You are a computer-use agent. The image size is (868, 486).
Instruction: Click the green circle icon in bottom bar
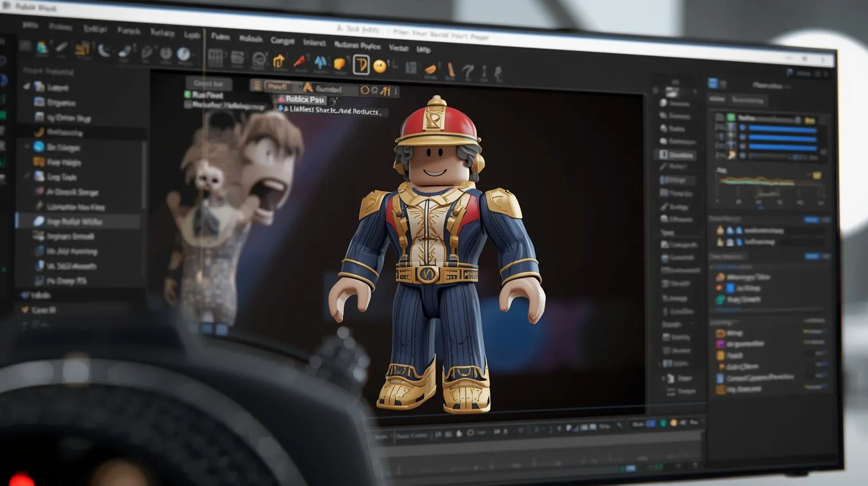(x=662, y=423)
